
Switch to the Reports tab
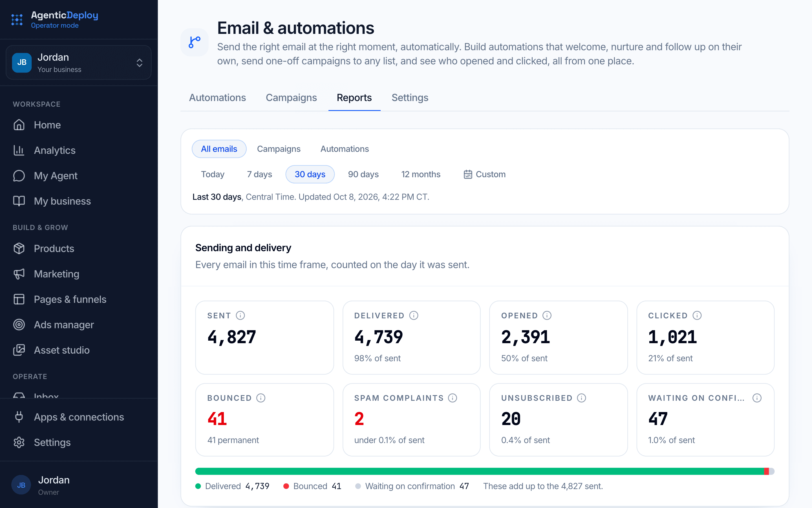(354, 97)
